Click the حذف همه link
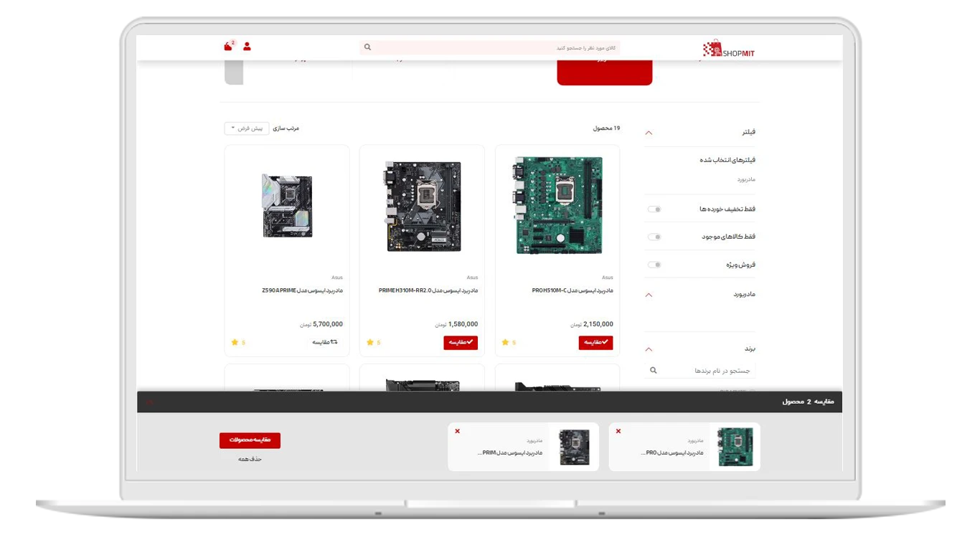The width and height of the screenshot is (980, 540). [250, 459]
